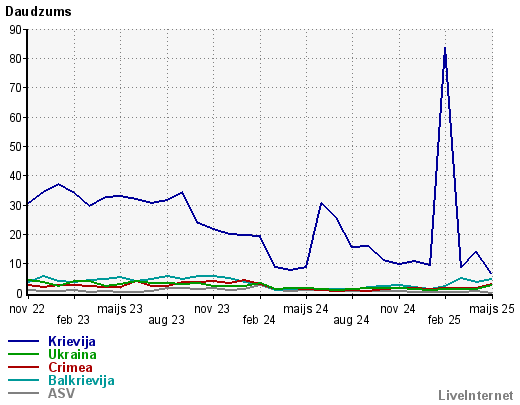Click the 60 value on y-axis

(15, 117)
